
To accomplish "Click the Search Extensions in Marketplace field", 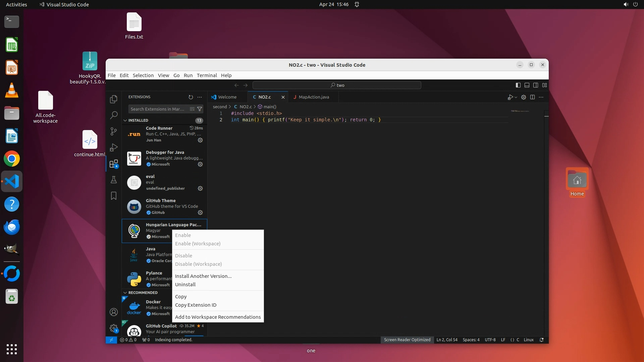I will point(158,109).
